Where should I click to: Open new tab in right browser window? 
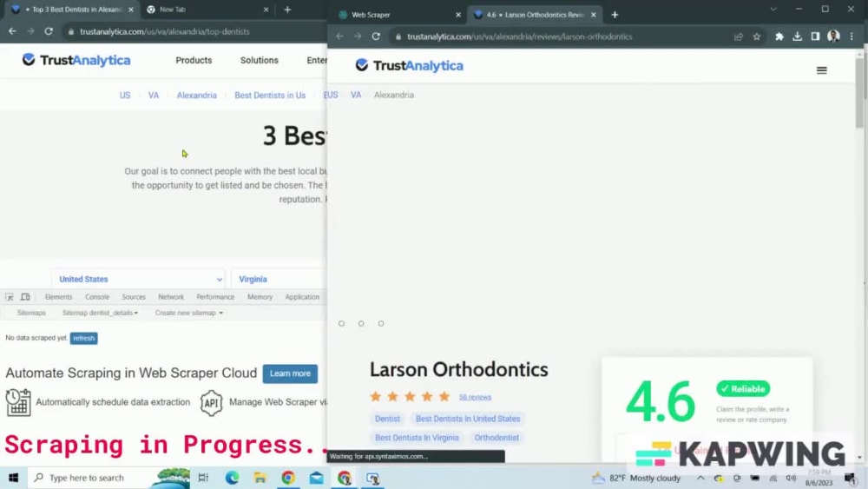pos(615,15)
